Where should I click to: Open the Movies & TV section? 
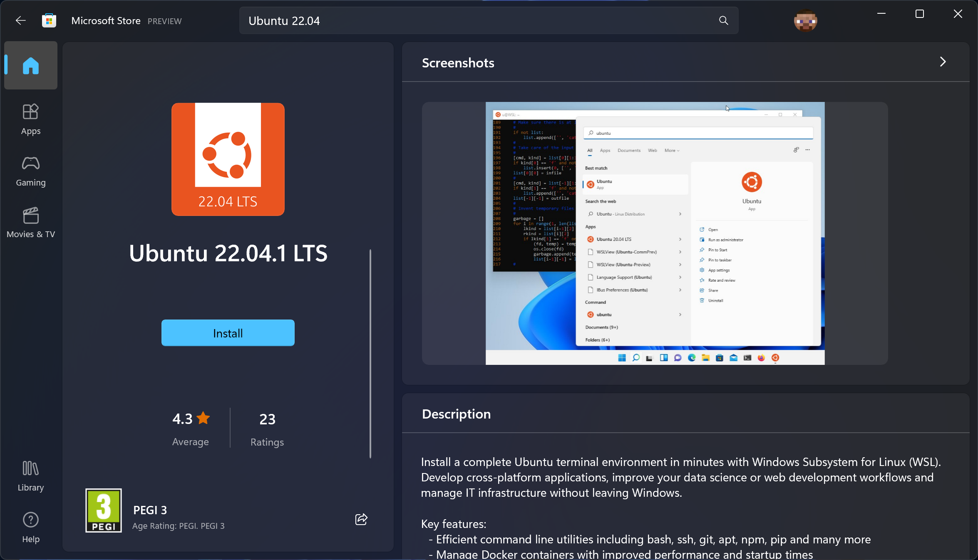(x=30, y=222)
